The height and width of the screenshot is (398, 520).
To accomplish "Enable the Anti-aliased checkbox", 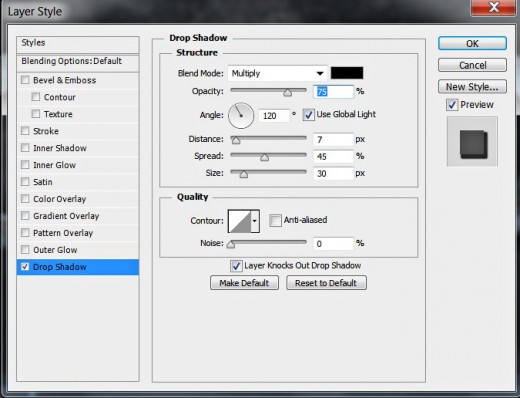I will pos(275,220).
